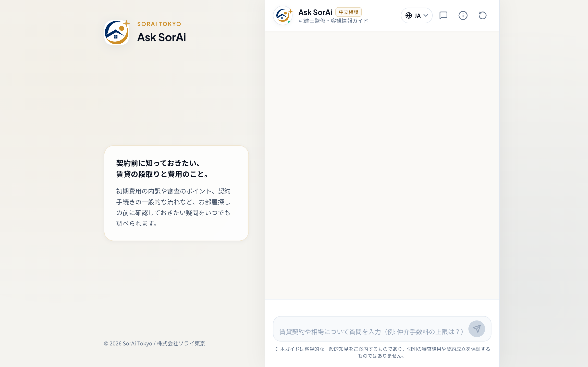The height and width of the screenshot is (367, 588).
Task: Click the globe icon in language selector
Action: [x=408, y=15]
